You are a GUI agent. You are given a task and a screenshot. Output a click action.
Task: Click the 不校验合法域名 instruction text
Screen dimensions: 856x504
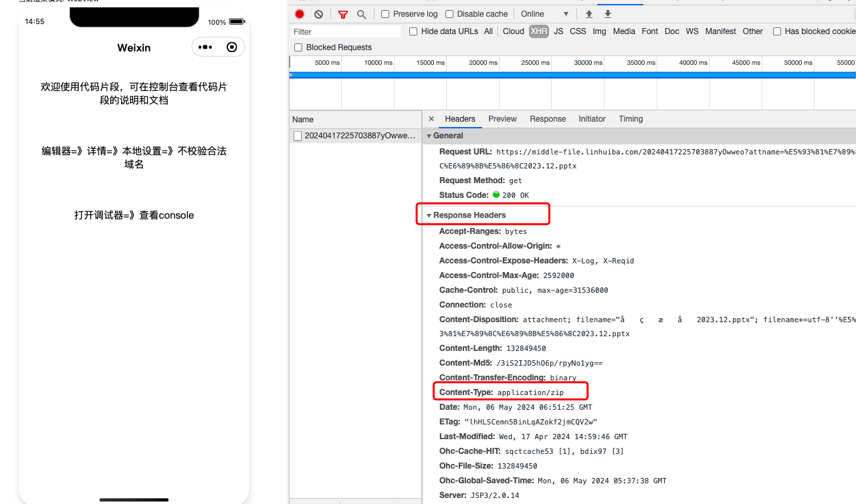[134, 158]
